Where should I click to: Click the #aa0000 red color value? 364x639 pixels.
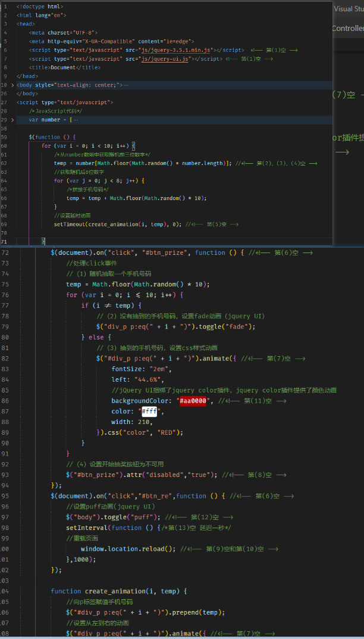pyautogui.click(x=193, y=401)
